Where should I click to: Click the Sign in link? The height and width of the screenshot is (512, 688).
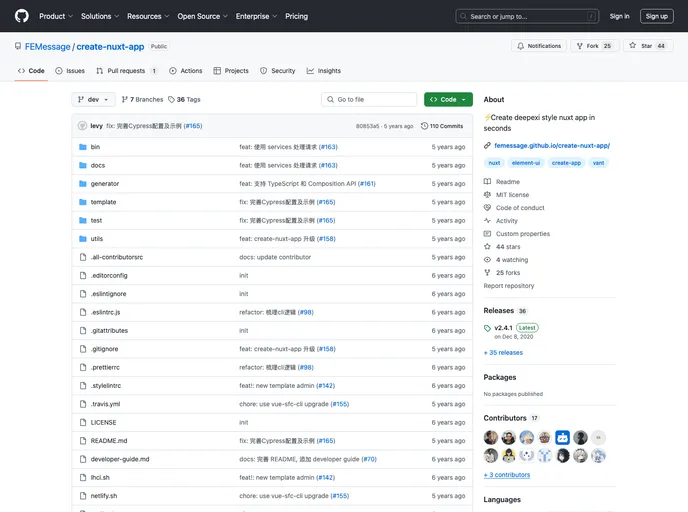(619, 16)
